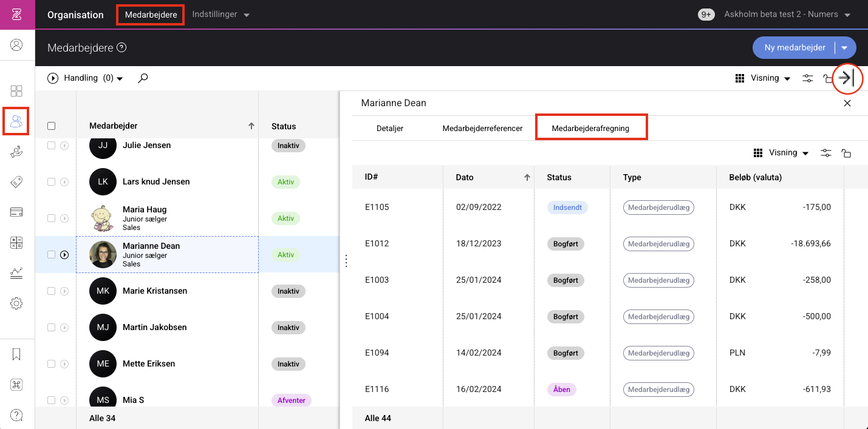Tick the checkbox next to Maria Haug

point(52,218)
